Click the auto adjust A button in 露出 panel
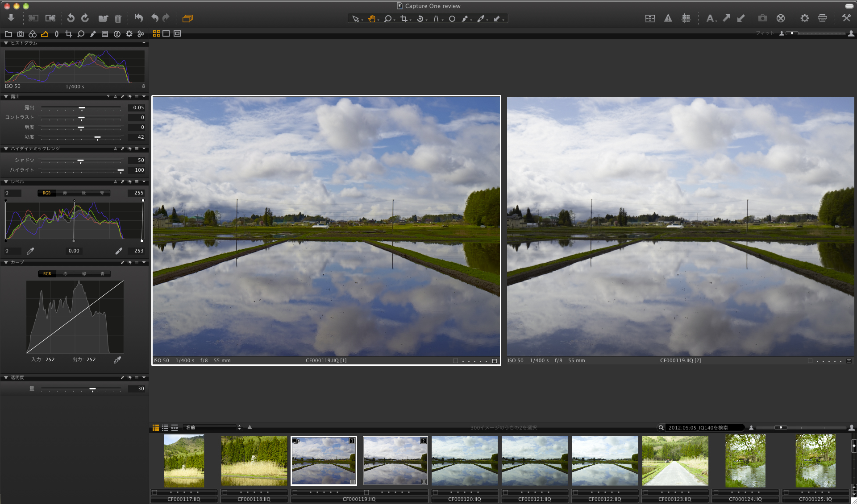 pos(115,97)
